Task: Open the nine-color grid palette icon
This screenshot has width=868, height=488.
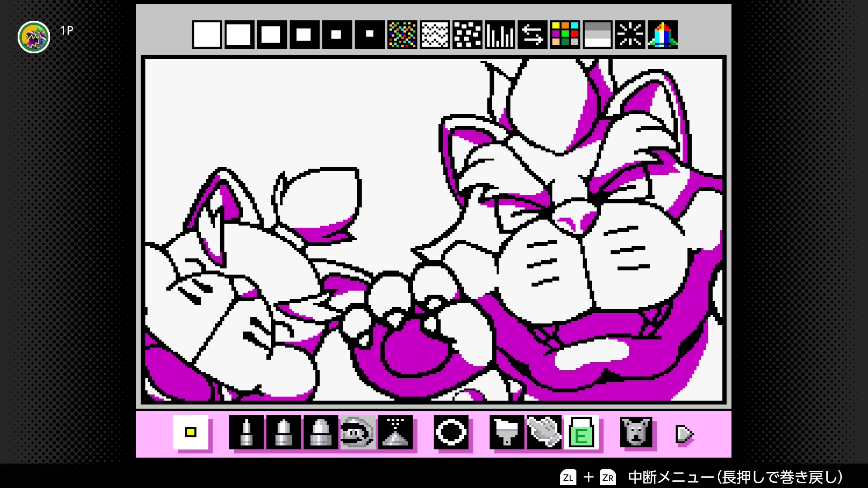Action: coord(565,35)
